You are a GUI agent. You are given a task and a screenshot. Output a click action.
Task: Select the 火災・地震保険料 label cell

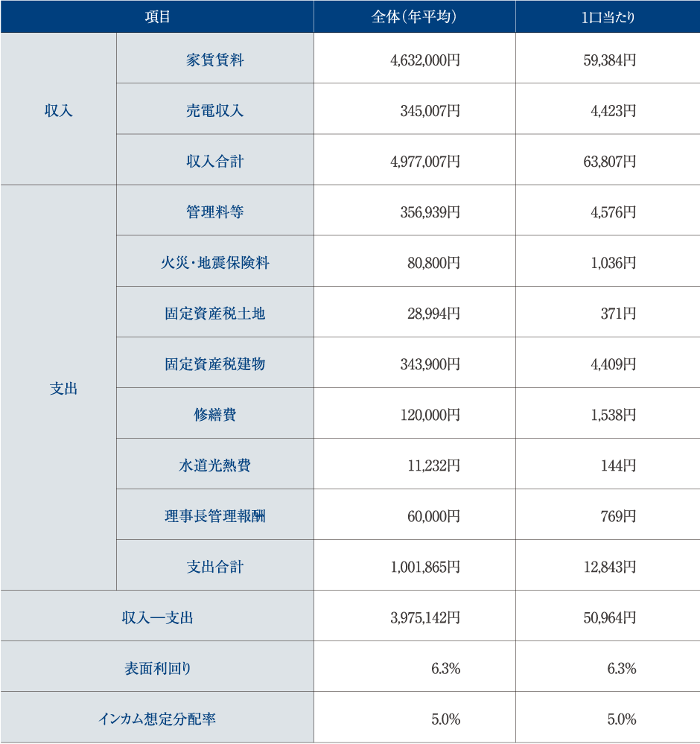point(214,262)
